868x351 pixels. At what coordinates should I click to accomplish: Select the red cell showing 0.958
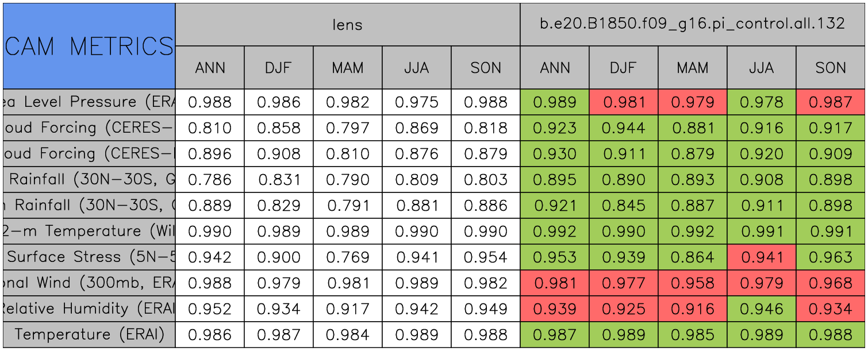(x=692, y=283)
